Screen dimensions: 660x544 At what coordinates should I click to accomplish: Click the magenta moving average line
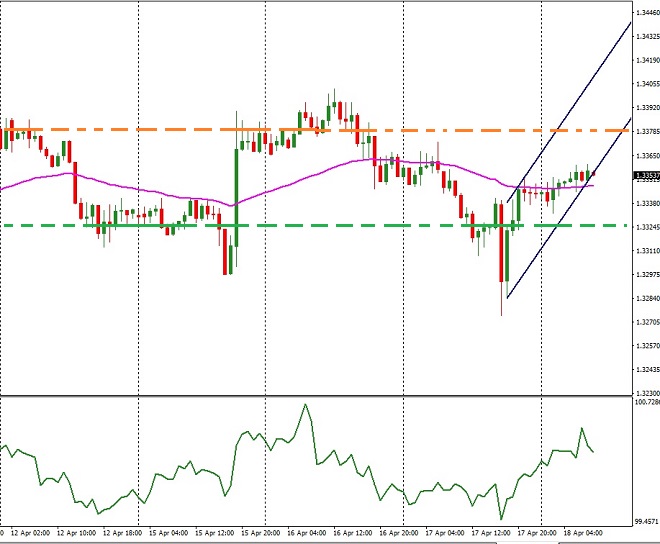[x=295, y=182]
